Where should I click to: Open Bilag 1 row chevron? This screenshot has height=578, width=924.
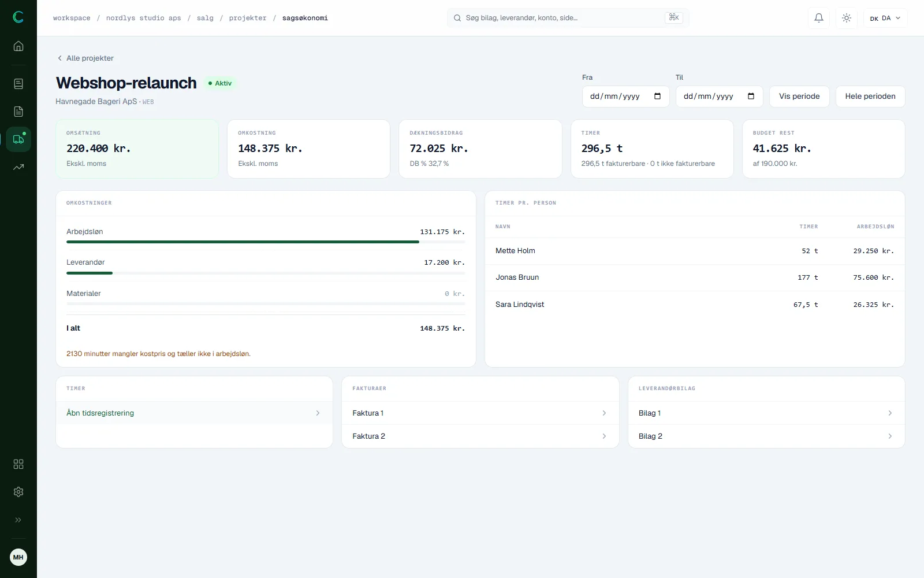point(890,413)
